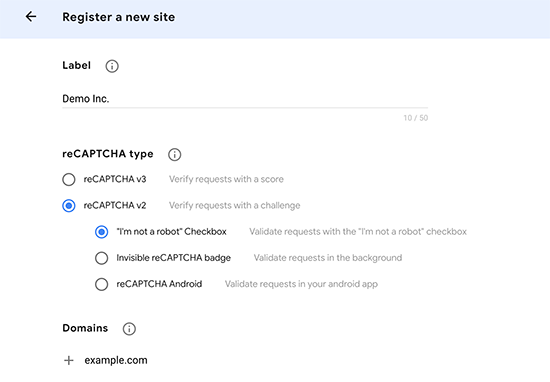Add a domain with the plus icon
The height and width of the screenshot is (382, 550).
[x=69, y=360]
